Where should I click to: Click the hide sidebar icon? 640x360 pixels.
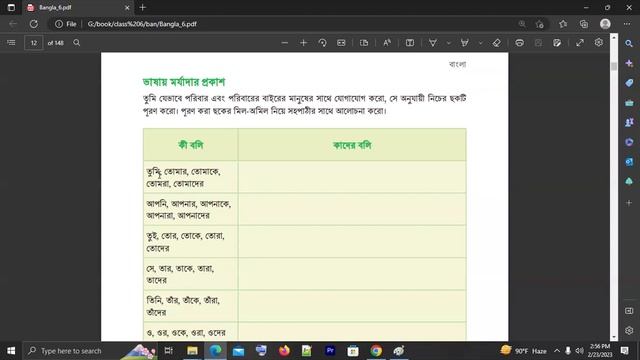click(629, 311)
